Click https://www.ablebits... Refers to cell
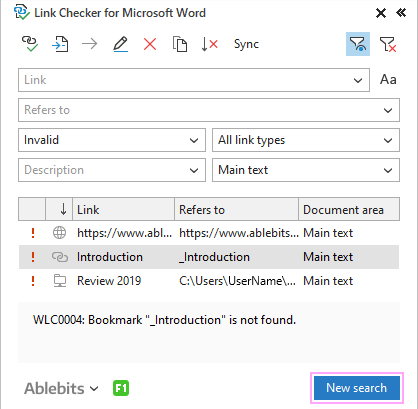The image size is (418, 409). tap(239, 233)
